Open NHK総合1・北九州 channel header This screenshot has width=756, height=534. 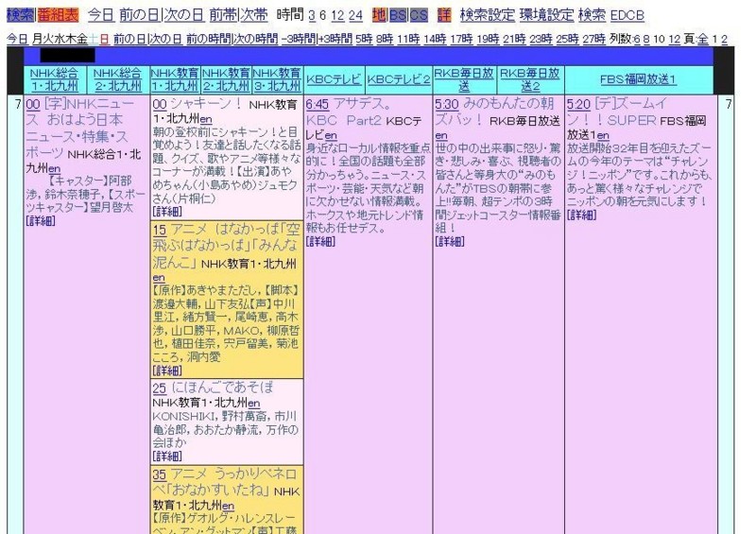click(54, 79)
